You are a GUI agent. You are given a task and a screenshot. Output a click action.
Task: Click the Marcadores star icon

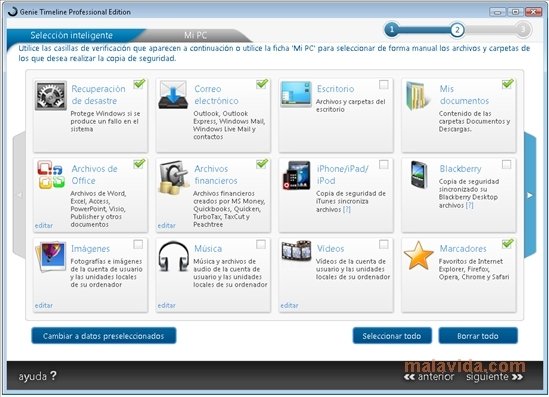418,255
